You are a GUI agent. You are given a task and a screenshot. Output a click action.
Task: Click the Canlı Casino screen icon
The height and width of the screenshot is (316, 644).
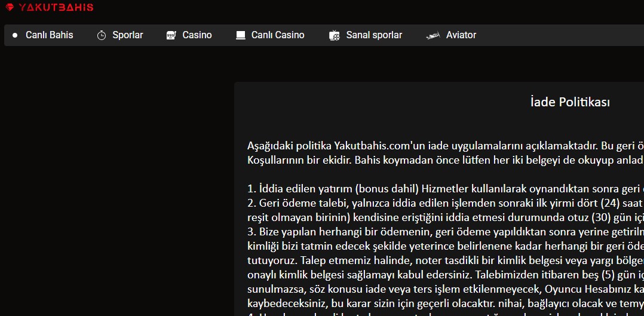coord(241,35)
